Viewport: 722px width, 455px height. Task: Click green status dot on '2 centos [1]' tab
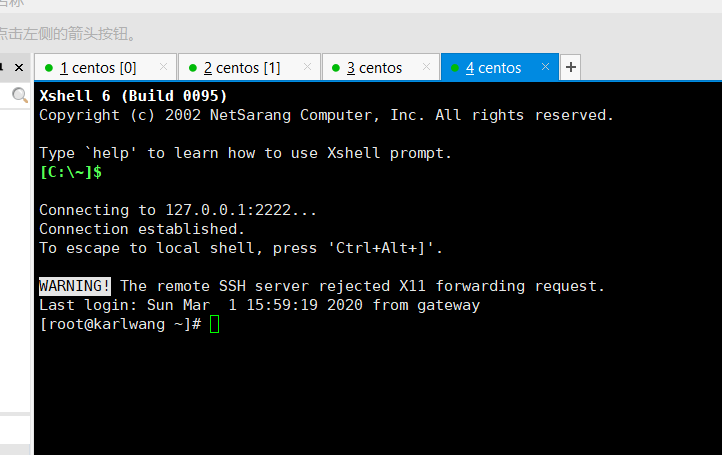pyautogui.click(x=190, y=69)
